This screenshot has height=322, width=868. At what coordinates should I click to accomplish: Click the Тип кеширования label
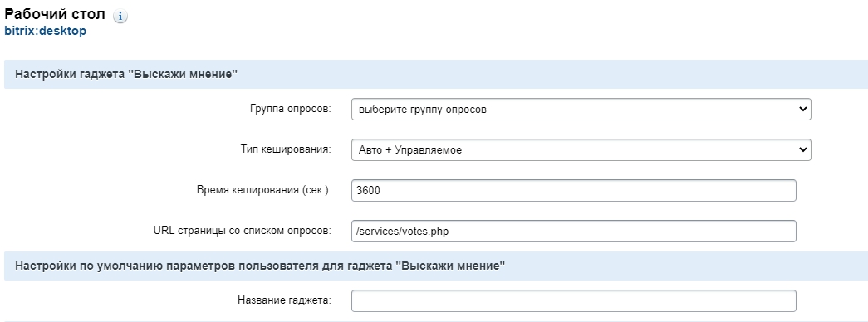[286, 149]
